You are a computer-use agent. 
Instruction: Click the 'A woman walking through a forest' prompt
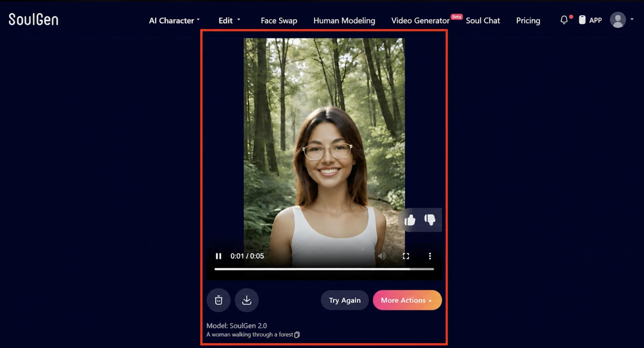click(250, 335)
